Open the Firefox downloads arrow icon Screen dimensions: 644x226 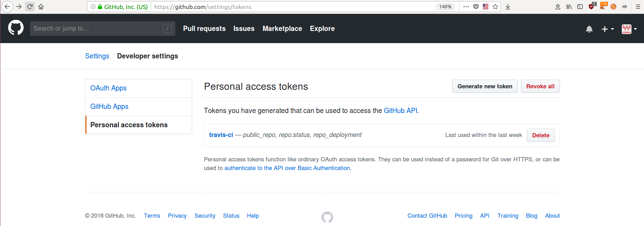click(508, 7)
